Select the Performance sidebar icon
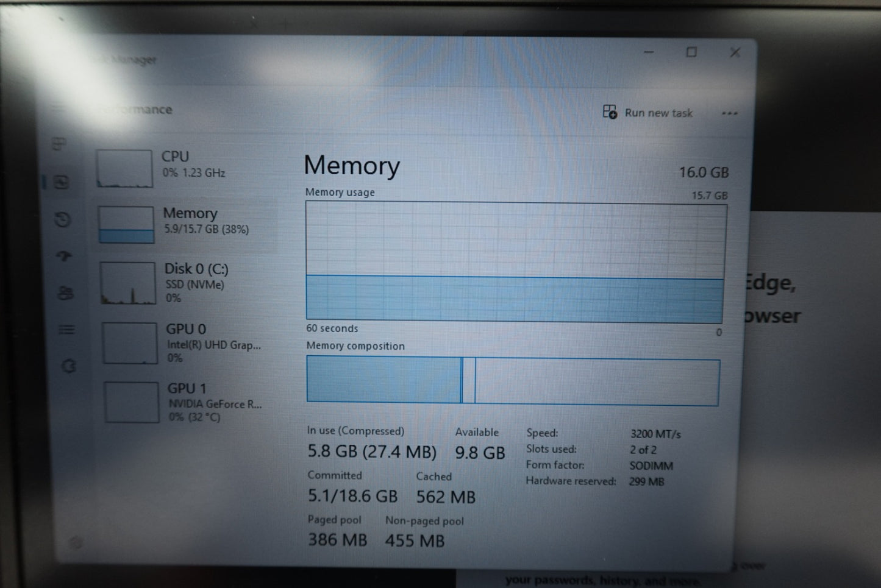Screen dimensions: 881x588 pyautogui.click(x=61, y=182)
